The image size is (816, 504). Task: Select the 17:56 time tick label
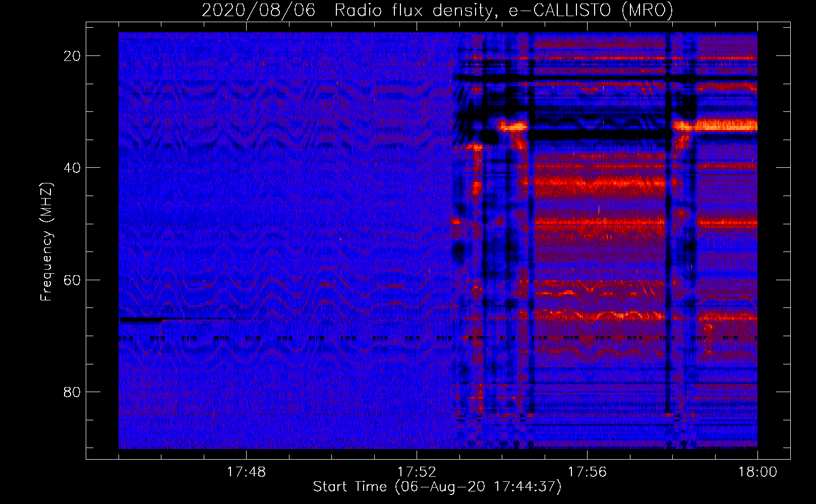pyautogui.click(x=587, y=472)
